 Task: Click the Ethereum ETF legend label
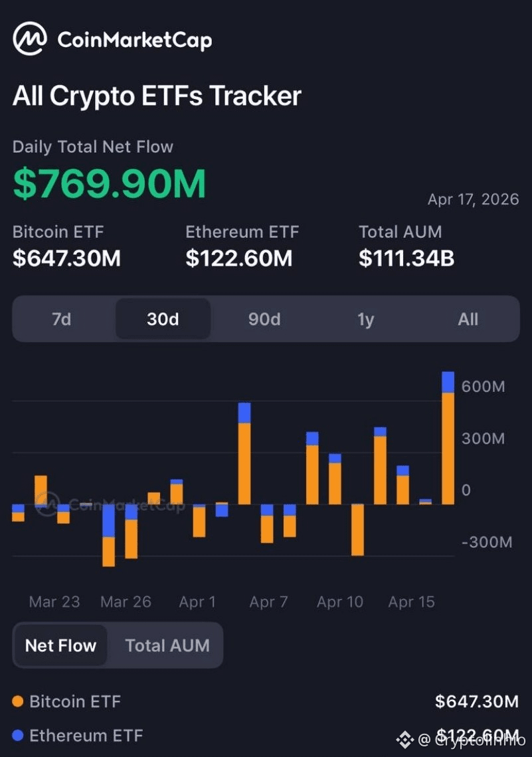86,735
